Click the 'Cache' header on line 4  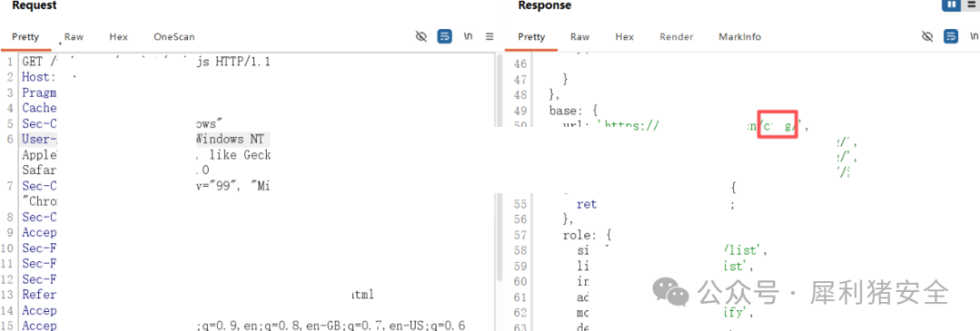[39, 108]
